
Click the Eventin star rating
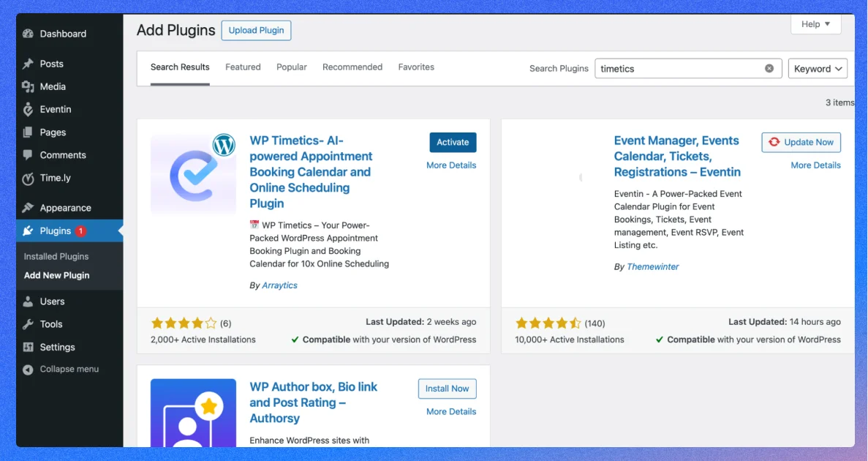click(548, 323)
